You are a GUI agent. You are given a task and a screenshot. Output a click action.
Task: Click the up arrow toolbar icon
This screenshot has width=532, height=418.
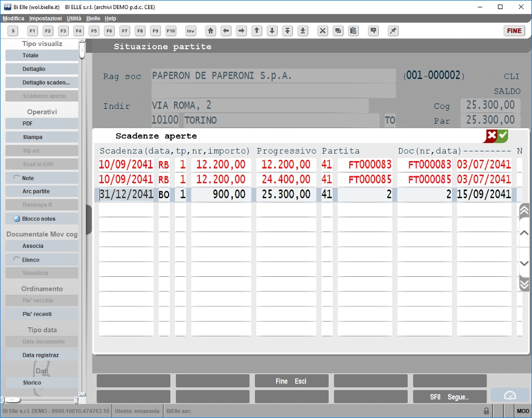257,31
